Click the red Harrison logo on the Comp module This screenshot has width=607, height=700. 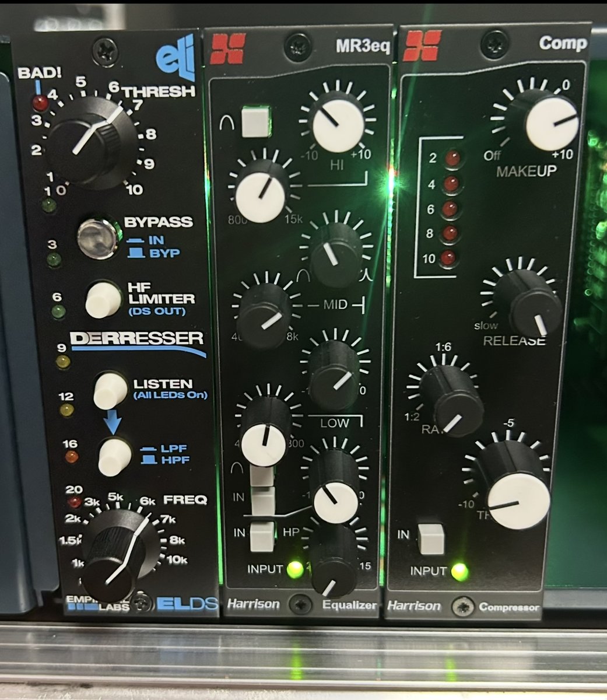pos(422,45)
